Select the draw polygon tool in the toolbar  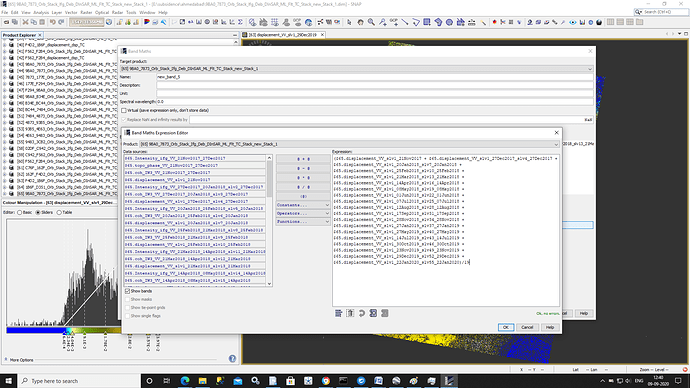click(x=438, y=22)
